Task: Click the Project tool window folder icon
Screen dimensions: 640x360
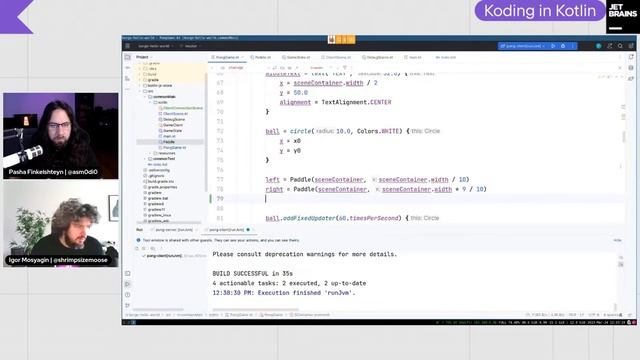Action: [128, 57]
